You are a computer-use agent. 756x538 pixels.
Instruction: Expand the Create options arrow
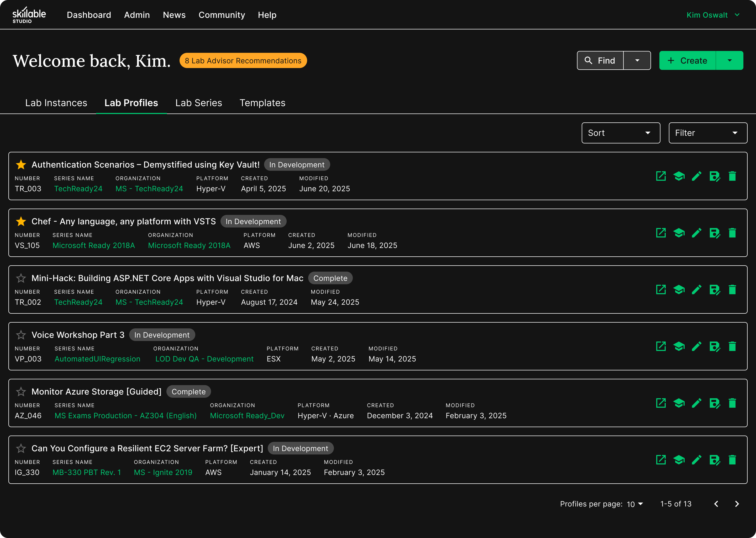click(x=729, y=60)
